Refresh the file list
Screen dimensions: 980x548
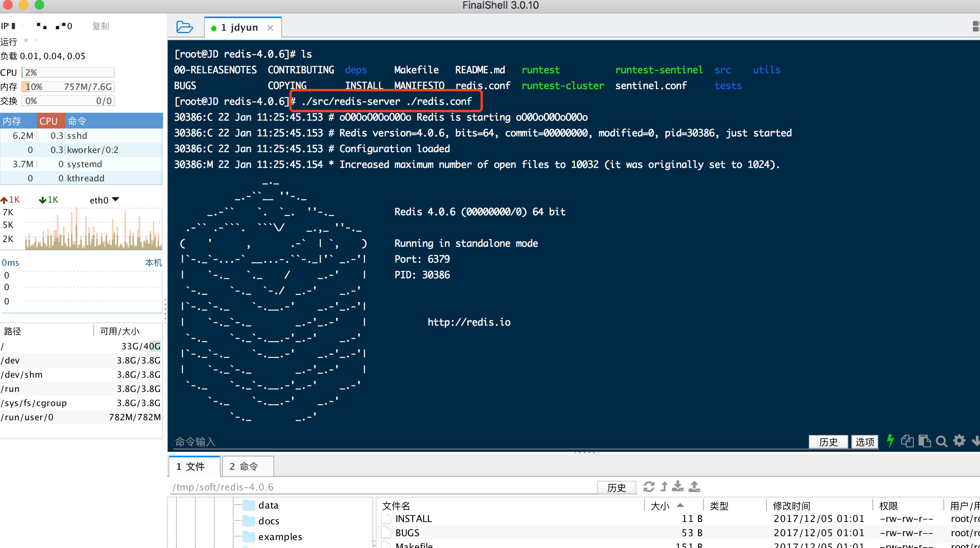tap(649, 487)
